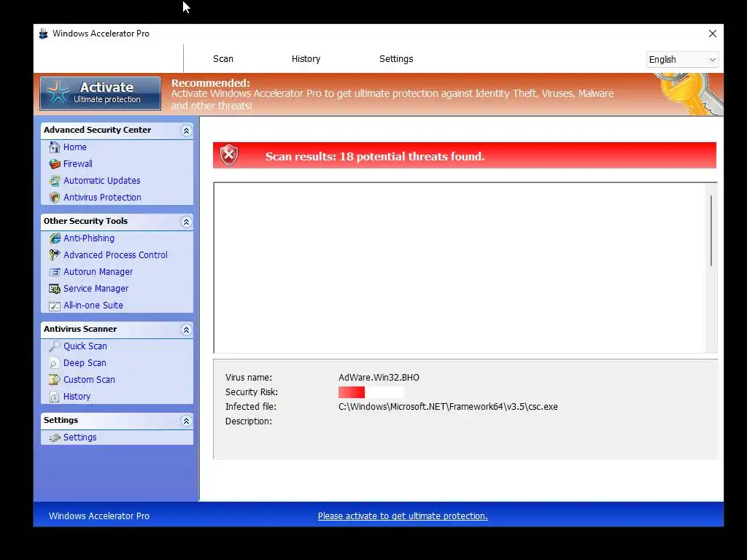Click the Anti-Phishing browser icon

click(x=55, y=238)
